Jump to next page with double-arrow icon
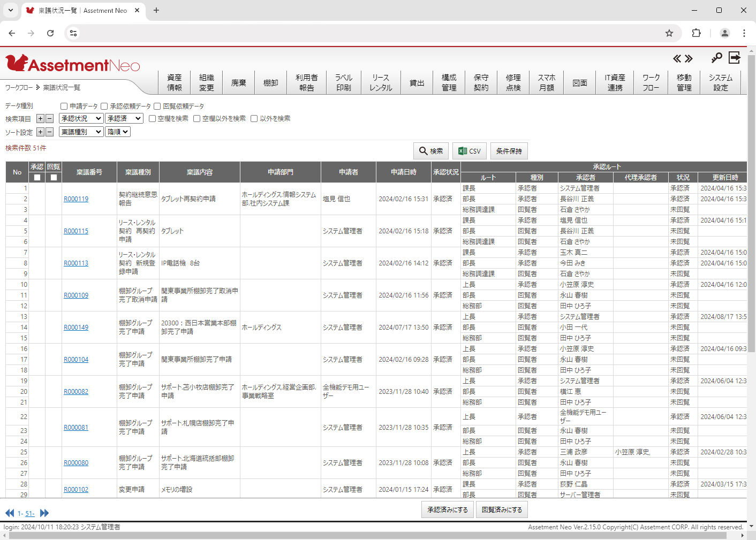The image size is (756, 540). click(44, 513)
